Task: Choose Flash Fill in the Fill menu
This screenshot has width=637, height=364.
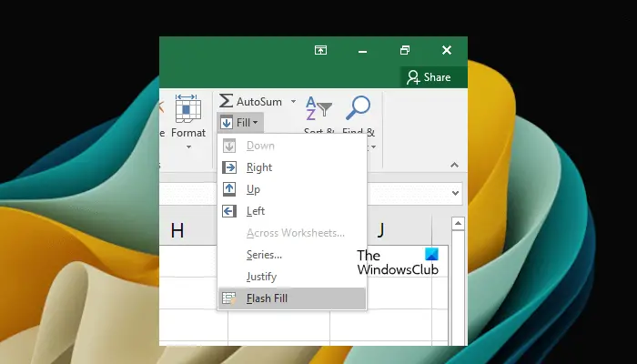Action: tap(292, 298)
